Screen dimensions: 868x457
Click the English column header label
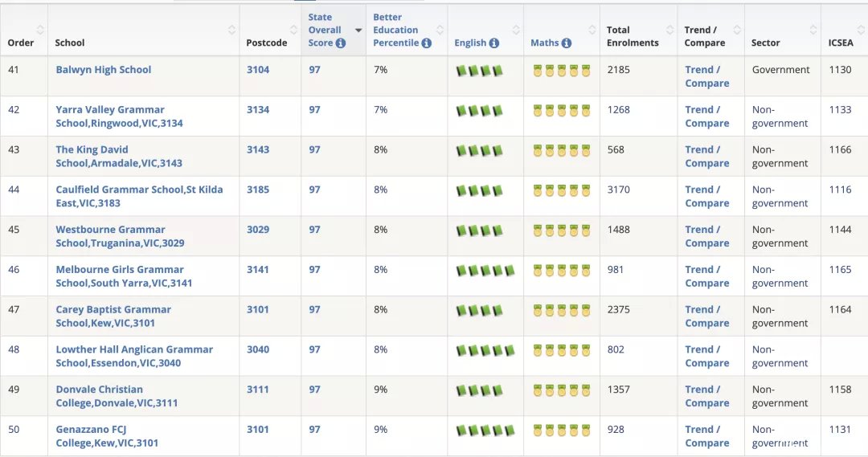(x=470, y=43)
